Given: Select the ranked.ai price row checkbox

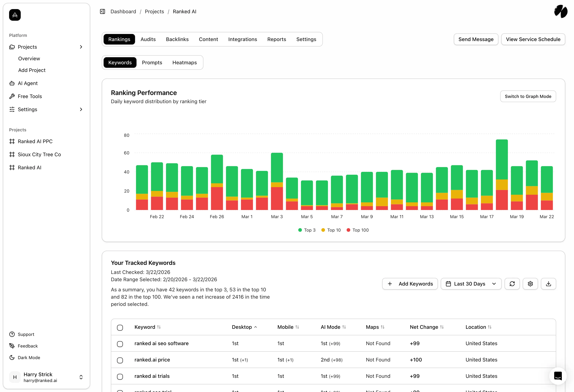Looking at the screenshot, I should 120,360.
